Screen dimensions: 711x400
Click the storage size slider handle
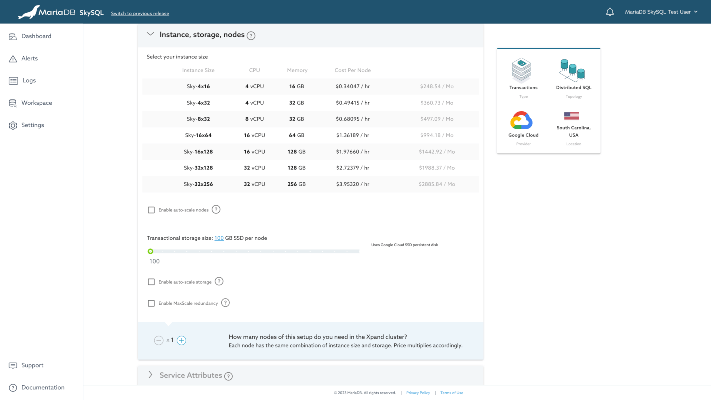pos(151,251)
